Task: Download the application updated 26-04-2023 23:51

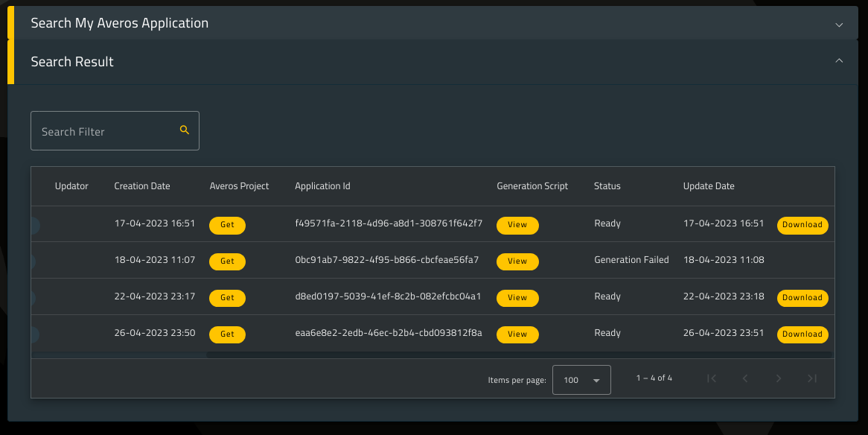Action: 802,334
